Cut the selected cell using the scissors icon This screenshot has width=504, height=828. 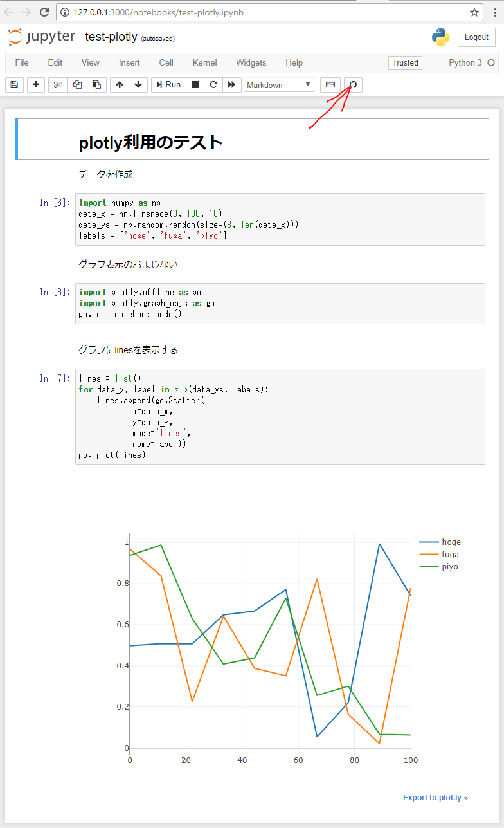(57, 84)
